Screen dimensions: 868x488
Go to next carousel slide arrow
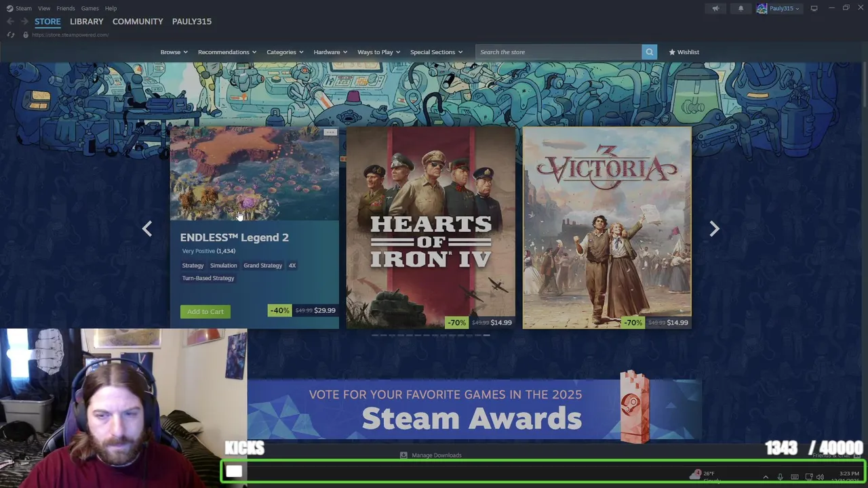[x=714, y=229]
